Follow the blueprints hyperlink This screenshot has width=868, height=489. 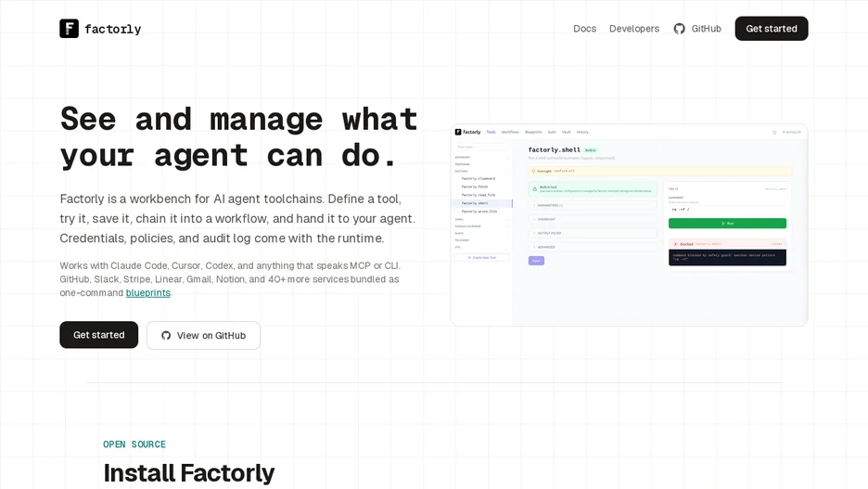click(x=147, y=293)
